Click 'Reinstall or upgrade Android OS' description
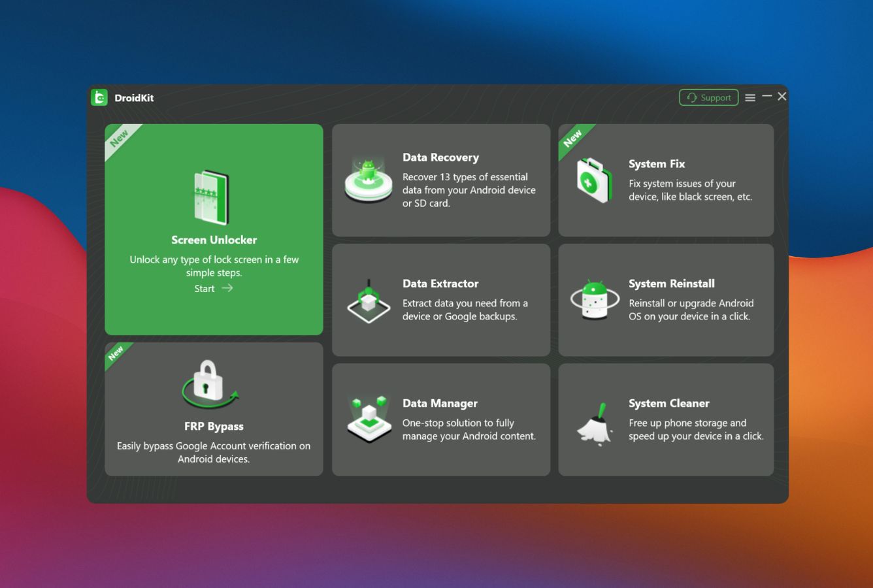 pos(691,310)
